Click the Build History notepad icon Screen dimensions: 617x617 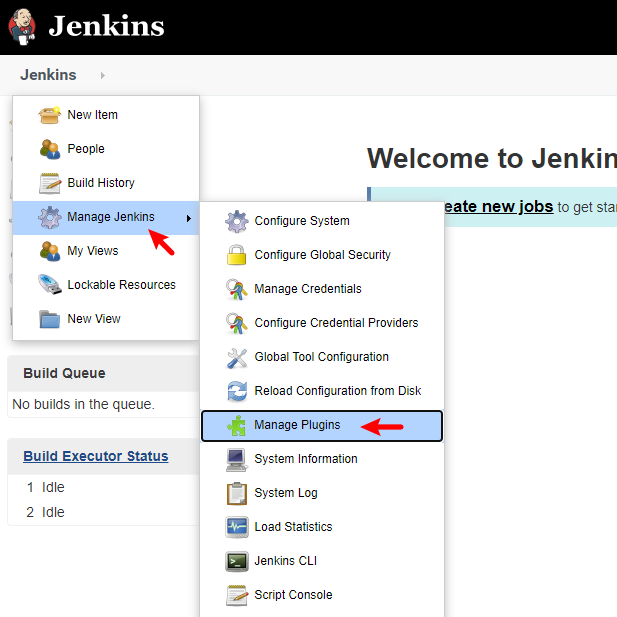point(50,183)
